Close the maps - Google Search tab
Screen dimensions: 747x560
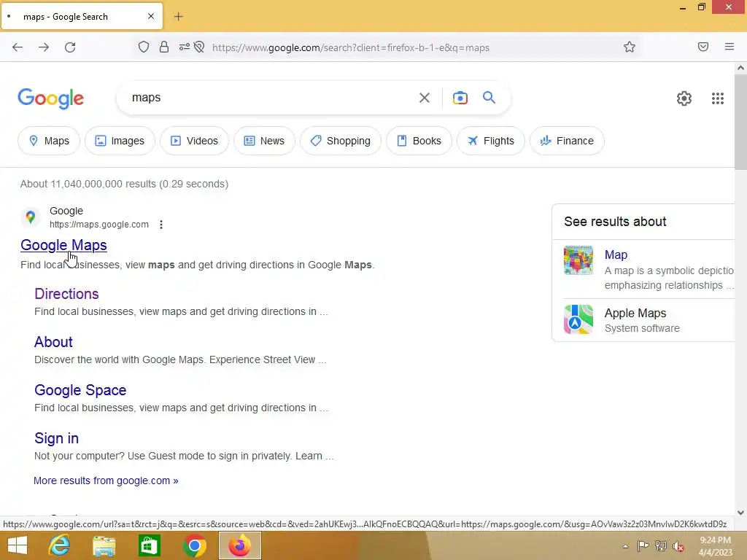(x=151, y=16)
